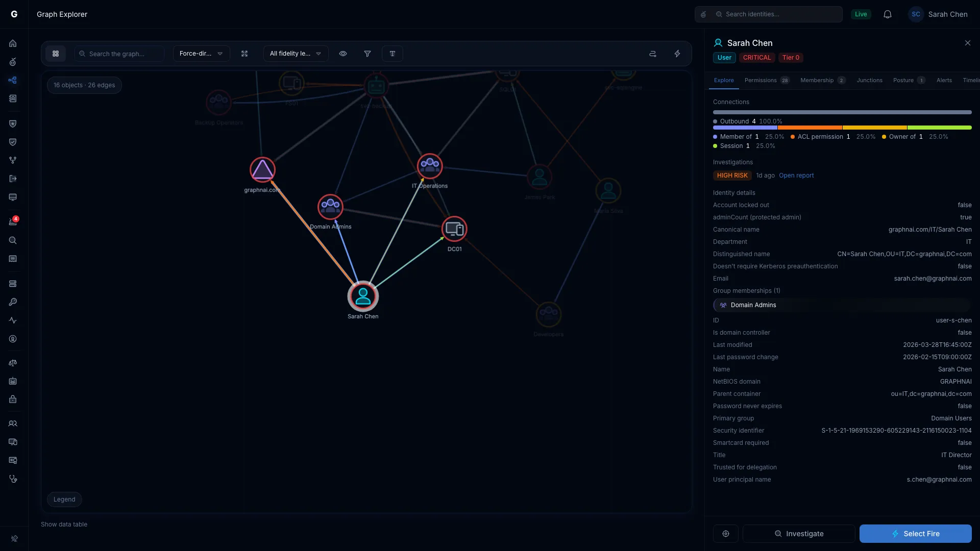Image resolution: width=980 pixels, height=551 pixels.
Task: Click the orange ACL permission bar segment
Action: click(x=810, y=128)
